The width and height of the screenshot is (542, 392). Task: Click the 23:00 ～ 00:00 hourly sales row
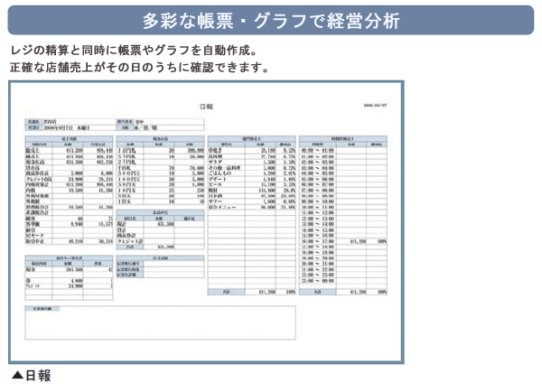pyautogui.click(x=343, y=281)
